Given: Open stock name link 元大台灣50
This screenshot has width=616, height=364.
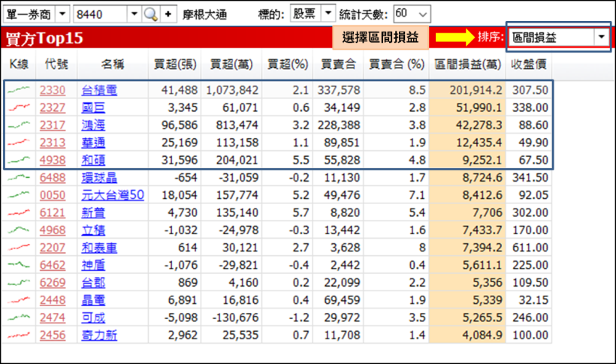Looking at the screenshot, I should (x=113, y=195).
